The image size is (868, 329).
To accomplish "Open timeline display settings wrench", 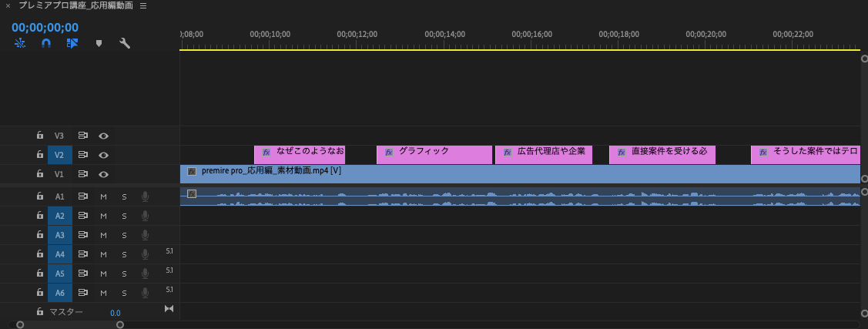I will 125,43.
